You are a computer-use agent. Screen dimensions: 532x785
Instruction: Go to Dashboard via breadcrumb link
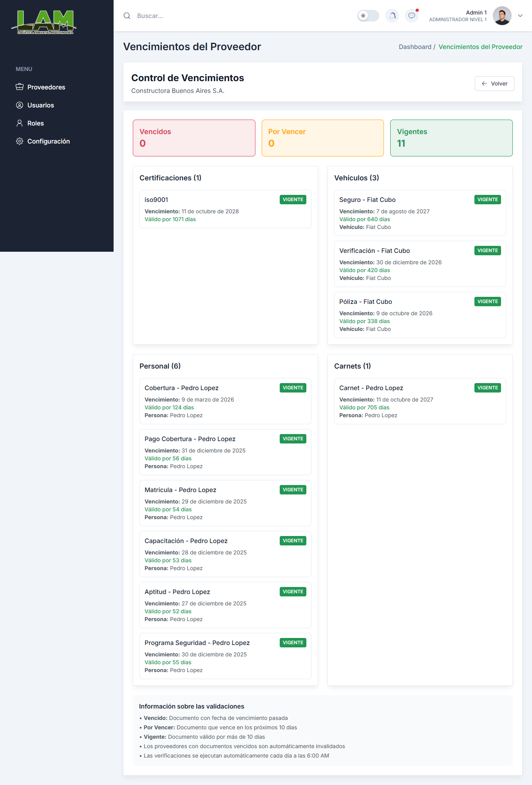coord(415,47)
